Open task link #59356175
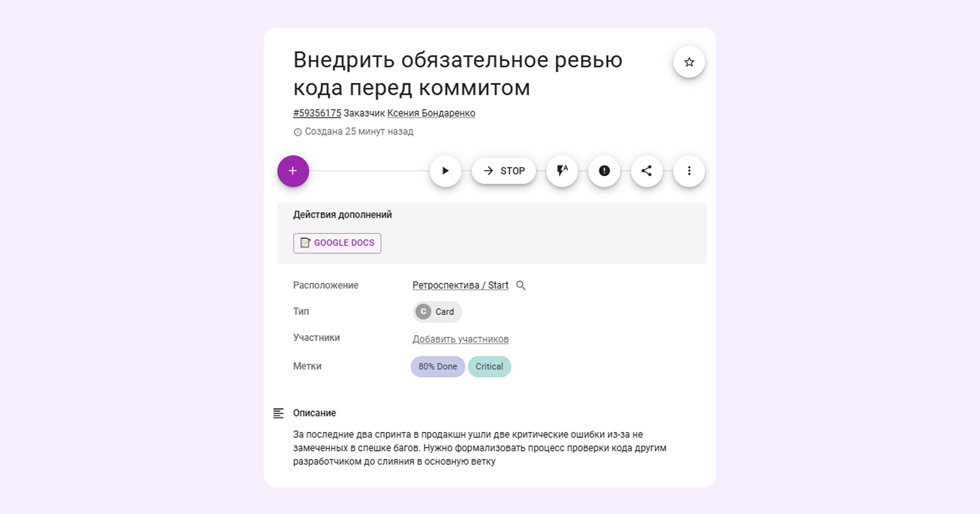Viewport: 980px width, 514px height. 317,114
